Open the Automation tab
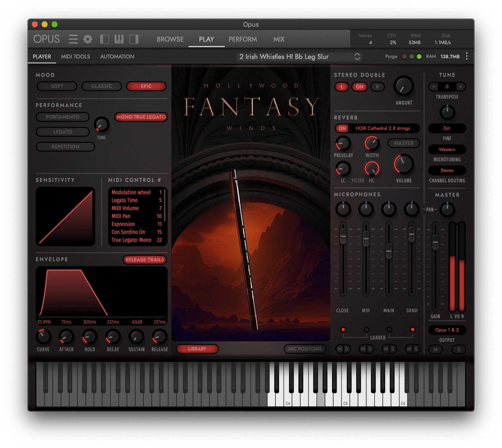Image resolution: width=502 pixels, height=448 pixels. tap(117, 57)
